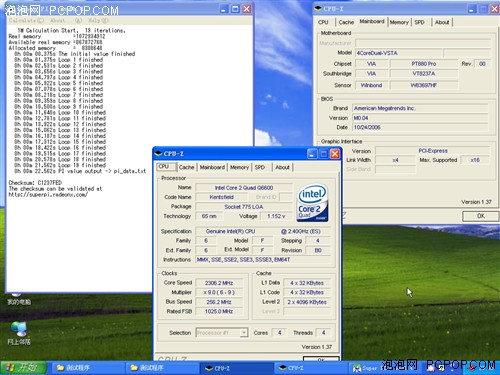Select active Mainboard tab in motherboard CPU-Z window
Viewport: 500px width, 375px height.
(x=372, y=21)
